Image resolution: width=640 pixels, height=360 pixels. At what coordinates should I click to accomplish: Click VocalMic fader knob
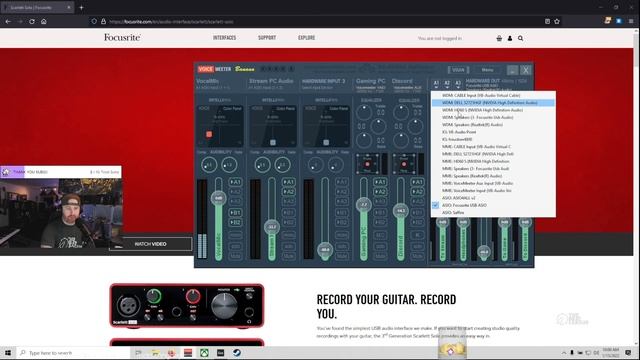[218, 198]
